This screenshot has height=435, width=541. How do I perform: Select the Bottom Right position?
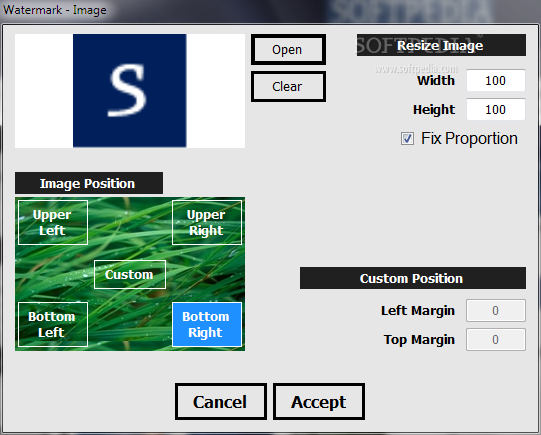pyautogui.click(x=207, y=324)
